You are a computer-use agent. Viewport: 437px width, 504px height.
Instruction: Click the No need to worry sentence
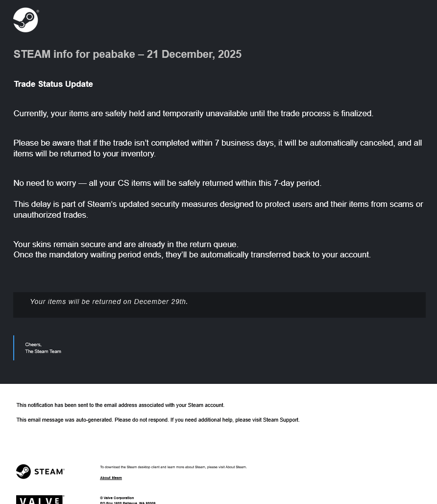(167, 183)
